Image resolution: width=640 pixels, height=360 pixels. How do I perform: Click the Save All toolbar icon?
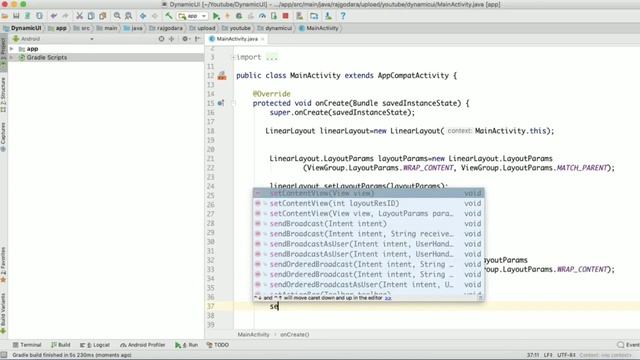(16, 16)
